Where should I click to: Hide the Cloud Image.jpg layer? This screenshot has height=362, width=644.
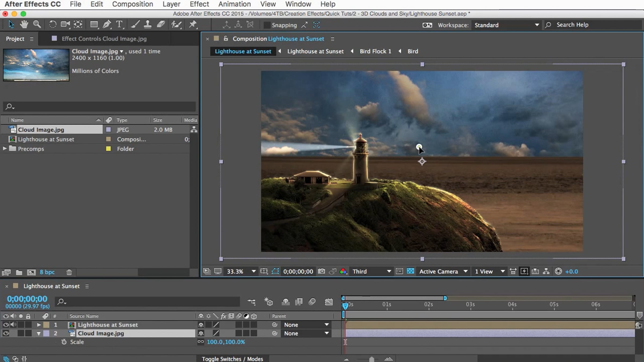coord(6,333)
